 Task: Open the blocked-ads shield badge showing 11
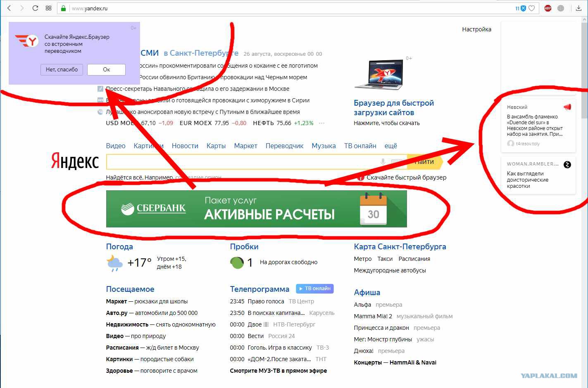(521, 8)
